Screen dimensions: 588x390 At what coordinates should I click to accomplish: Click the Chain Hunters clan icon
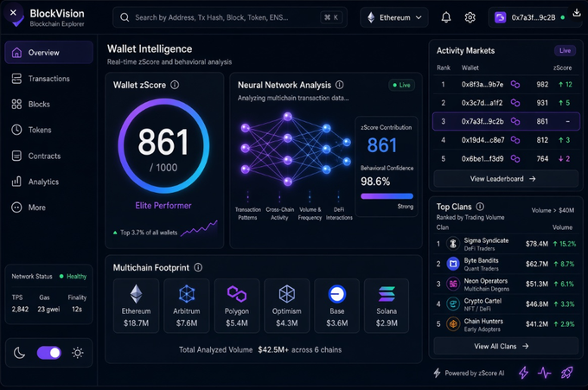point(453,324)
